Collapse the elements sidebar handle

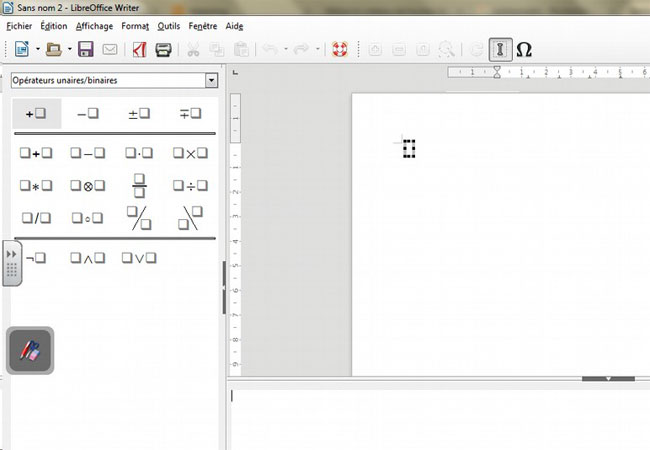pos(12,263)
